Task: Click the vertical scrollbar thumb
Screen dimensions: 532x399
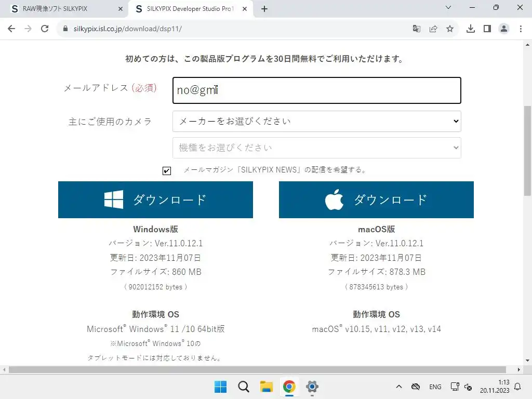Action: [527, 151]
